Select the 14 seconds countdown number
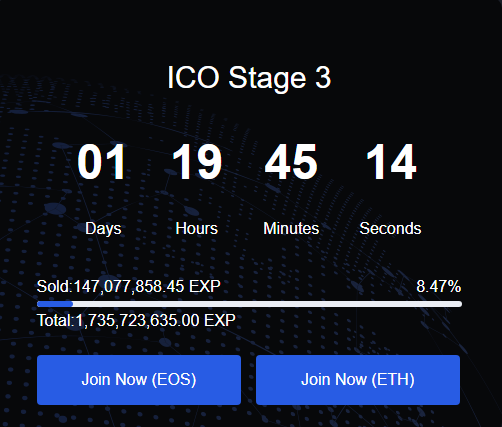 point(391,162)
